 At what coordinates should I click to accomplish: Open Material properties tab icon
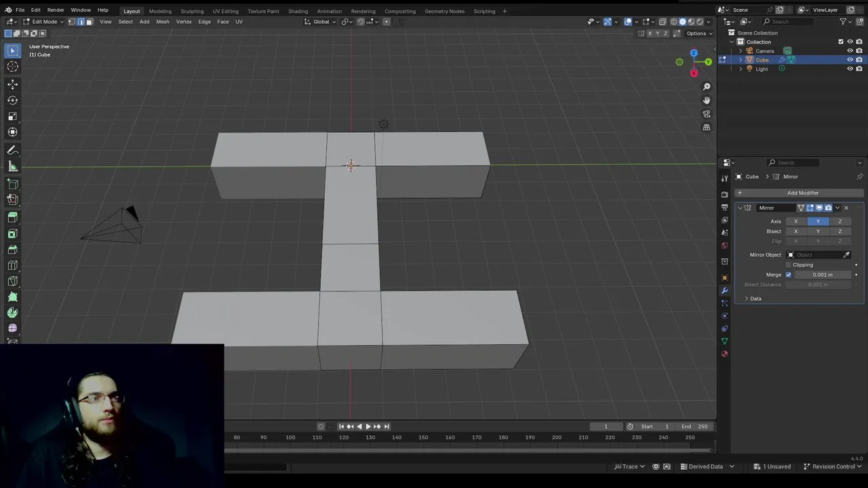point(724,354)
